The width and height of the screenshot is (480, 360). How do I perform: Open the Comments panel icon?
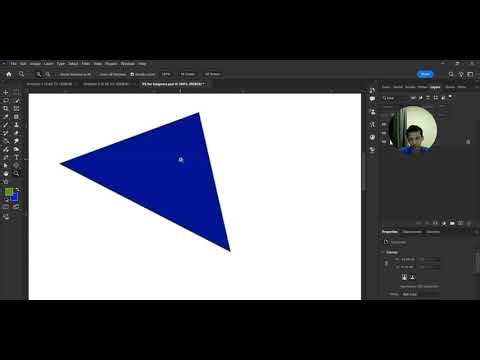click(372, 99)
